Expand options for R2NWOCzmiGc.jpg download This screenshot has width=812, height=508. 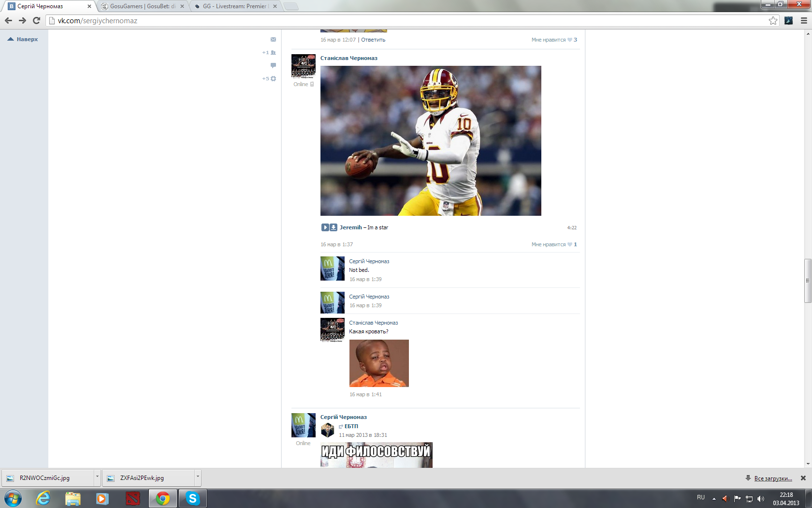pos(97,478)
